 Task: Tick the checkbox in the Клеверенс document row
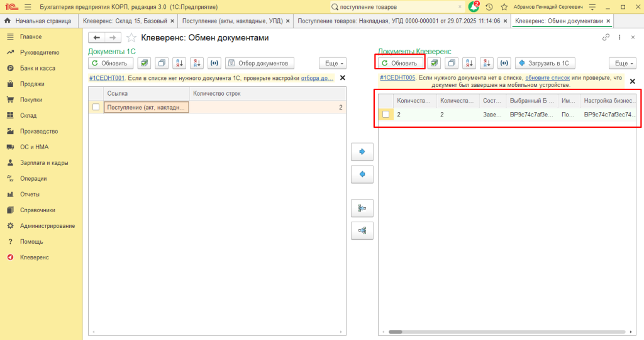(386, 115)
